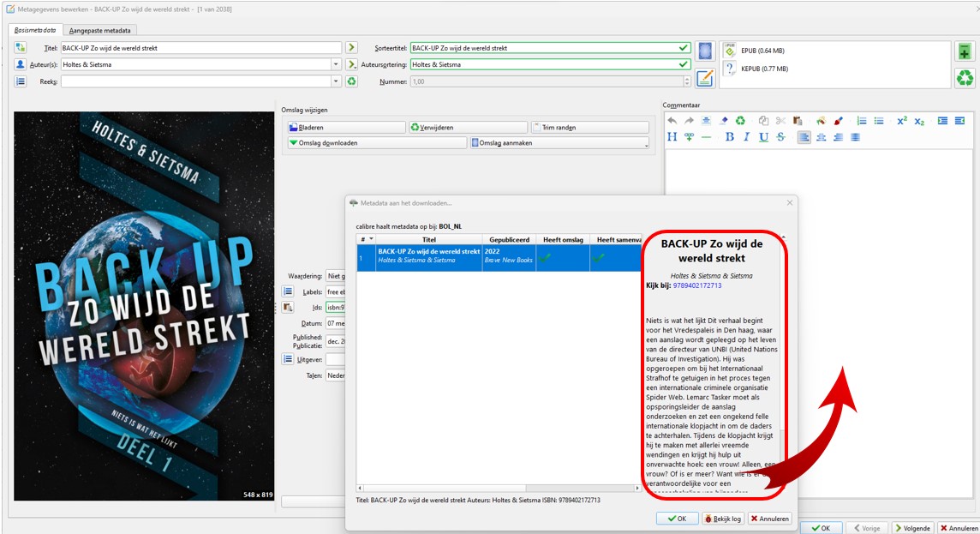Click Annuleren in metadata download dialog
This screenshot has height=534, width=980.
click(x=770, y=519)
